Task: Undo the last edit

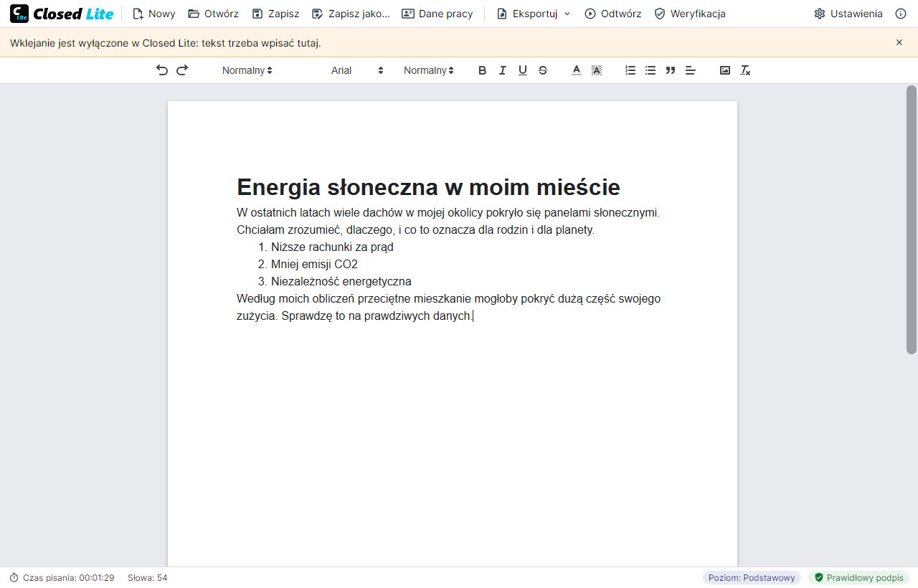Action: coord(162,70)
